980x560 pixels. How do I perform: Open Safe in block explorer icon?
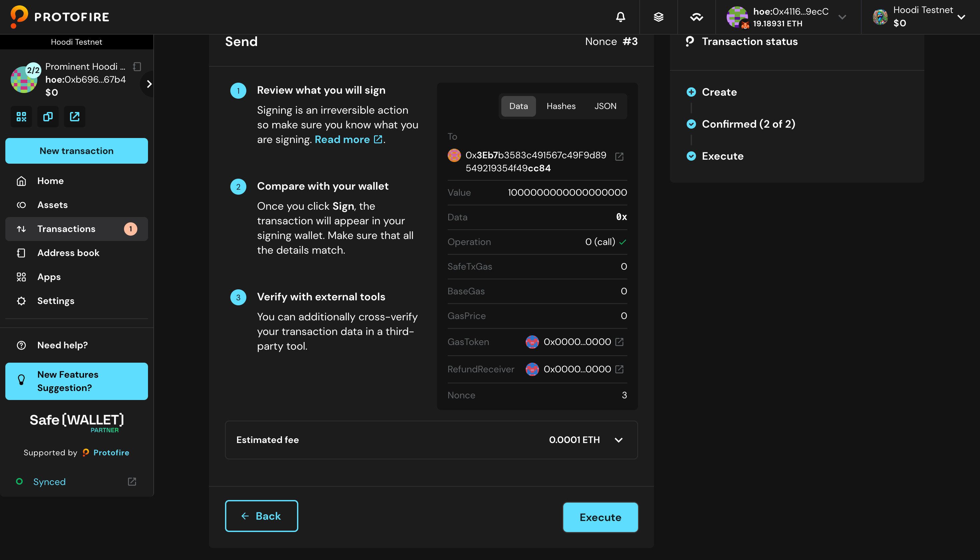point(75,117)
